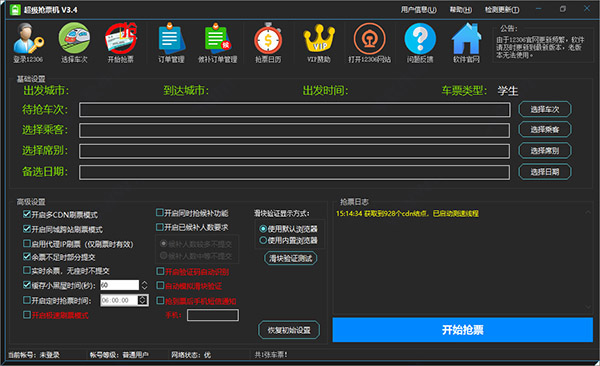Open the 登录12306 login icon
The image size is (600, 366).
coord(28,43)
